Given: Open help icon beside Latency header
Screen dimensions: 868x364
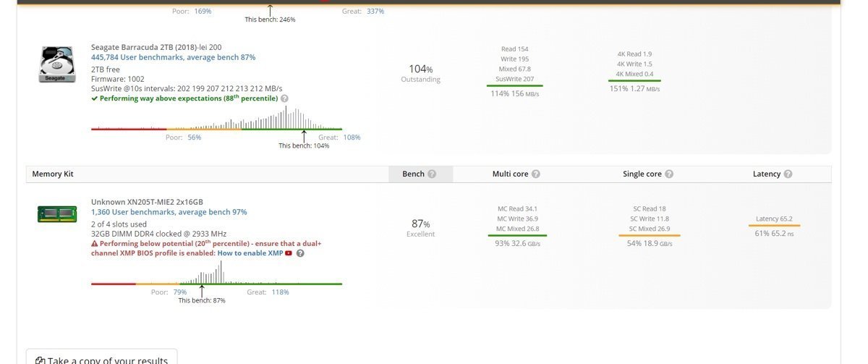Looking at the screenshot, I should pyautogui.click(x=788, y=174).
